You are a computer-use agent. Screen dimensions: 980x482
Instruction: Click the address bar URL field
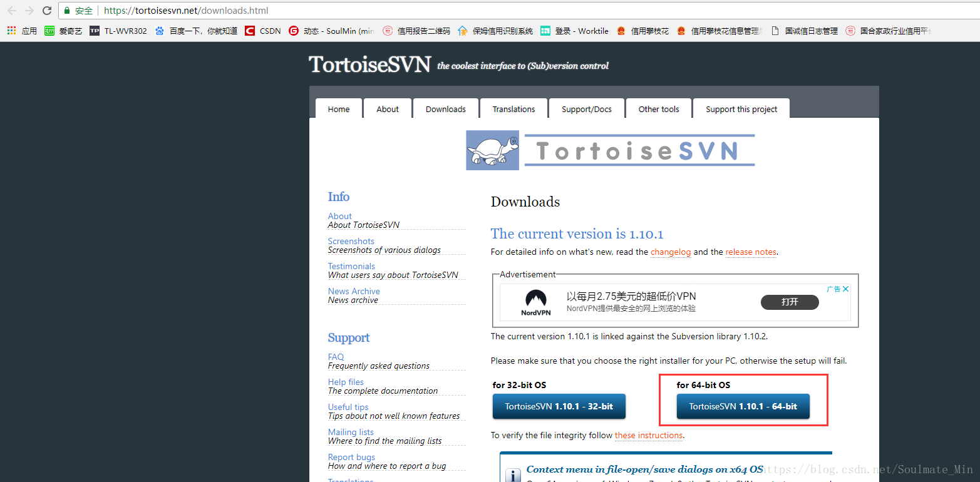pos(520,11)
